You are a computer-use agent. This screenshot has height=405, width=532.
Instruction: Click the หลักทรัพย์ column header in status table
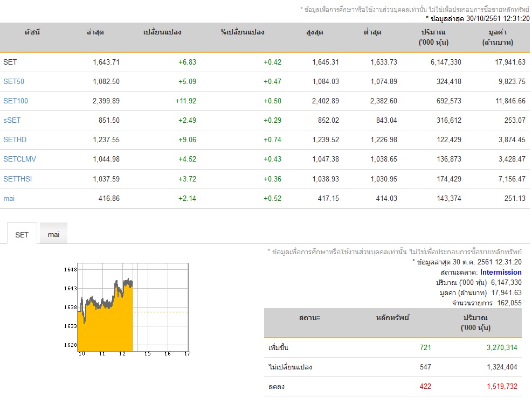[392, 318]
